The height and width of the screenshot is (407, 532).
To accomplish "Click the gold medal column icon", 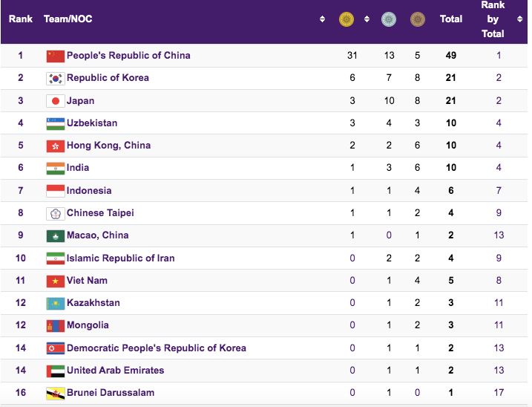I will coord(346,19).
